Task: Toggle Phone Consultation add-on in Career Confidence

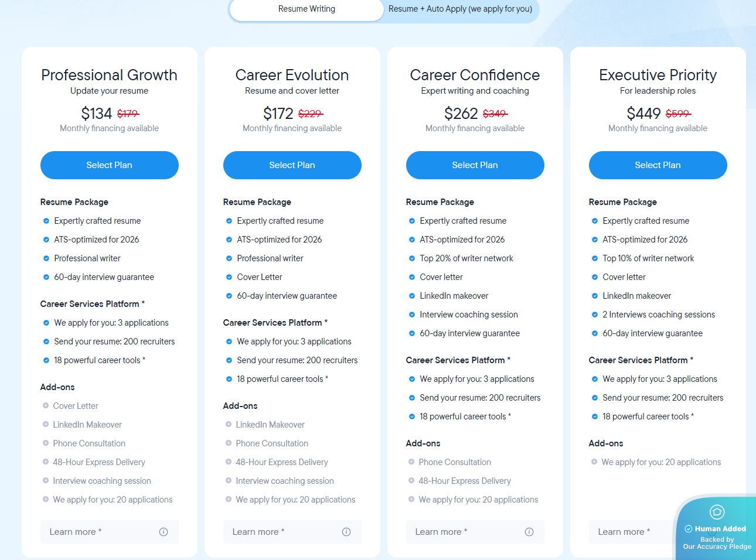Action: [411, 462]
